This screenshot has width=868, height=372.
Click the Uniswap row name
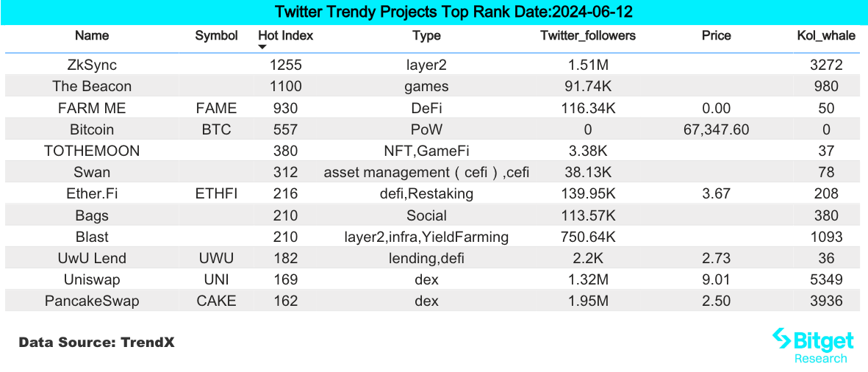[92, 280]
